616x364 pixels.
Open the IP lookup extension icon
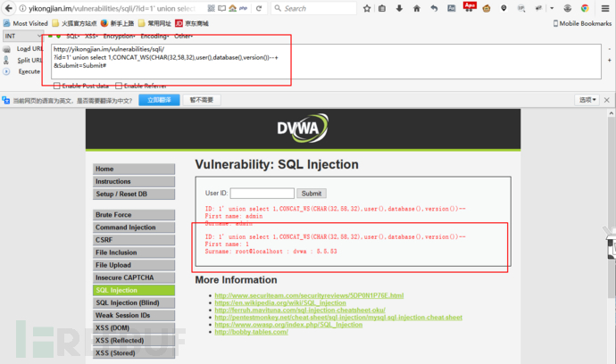click(521, 8)
